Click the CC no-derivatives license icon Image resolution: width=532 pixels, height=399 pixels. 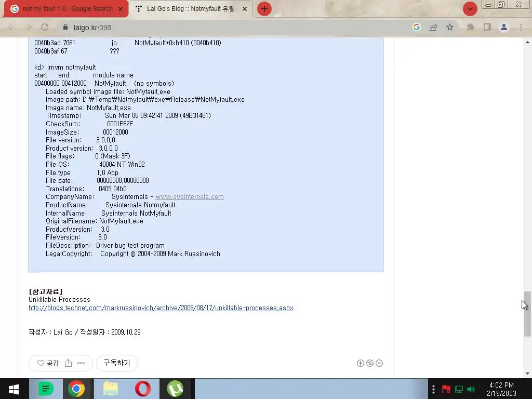pos(379,363)
